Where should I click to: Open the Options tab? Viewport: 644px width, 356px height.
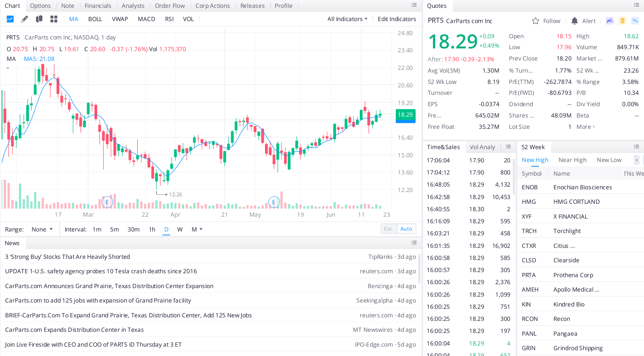40,6
